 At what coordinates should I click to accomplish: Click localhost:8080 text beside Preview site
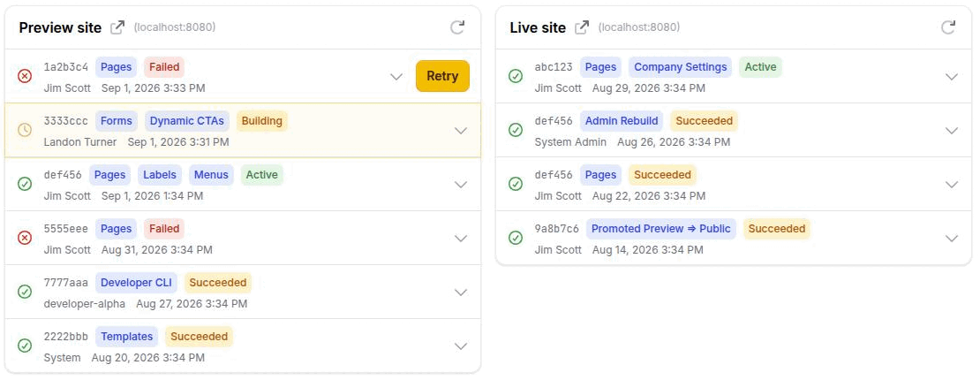[175, 27]
